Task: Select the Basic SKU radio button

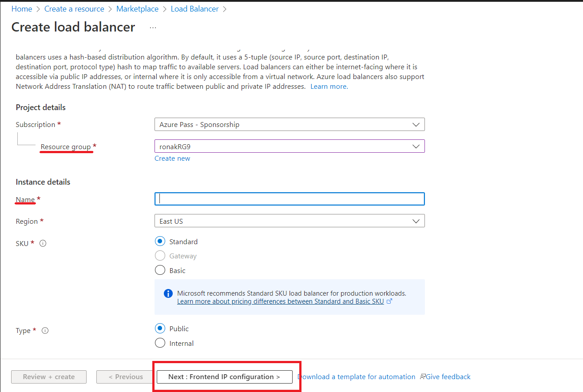Action: tap(160, 270)
